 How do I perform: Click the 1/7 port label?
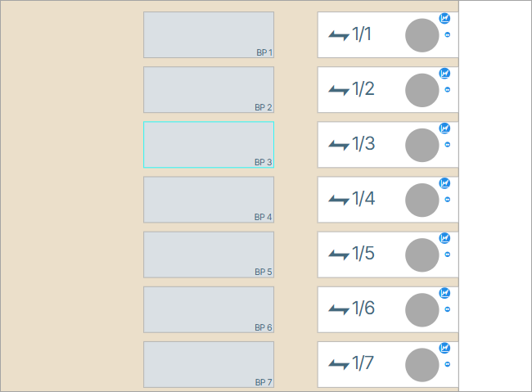tap(363, 363)
